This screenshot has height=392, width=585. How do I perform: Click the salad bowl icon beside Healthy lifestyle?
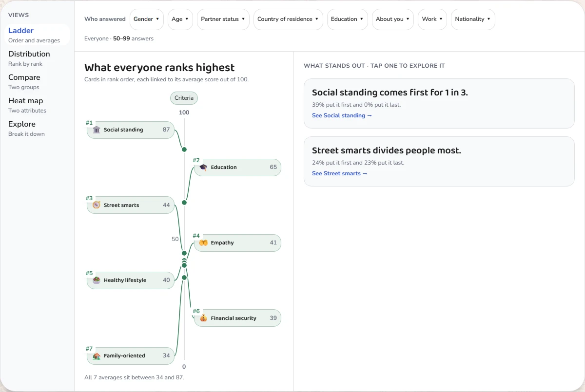pos(97,280)
